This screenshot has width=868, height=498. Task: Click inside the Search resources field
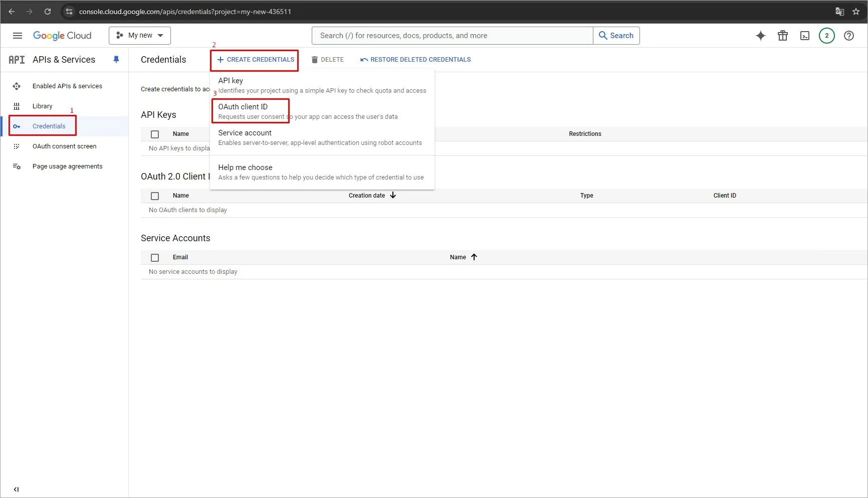pos(451,35)
